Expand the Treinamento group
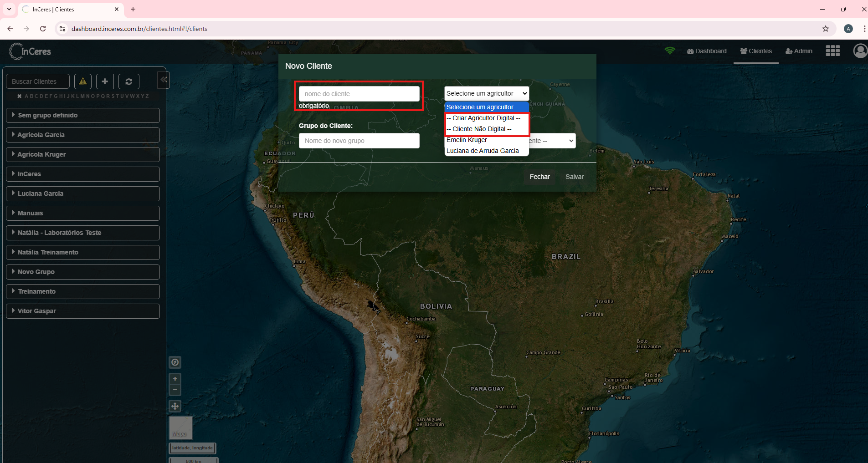The width and height of the screenshot is (868, 463). [x=83, y=291]
